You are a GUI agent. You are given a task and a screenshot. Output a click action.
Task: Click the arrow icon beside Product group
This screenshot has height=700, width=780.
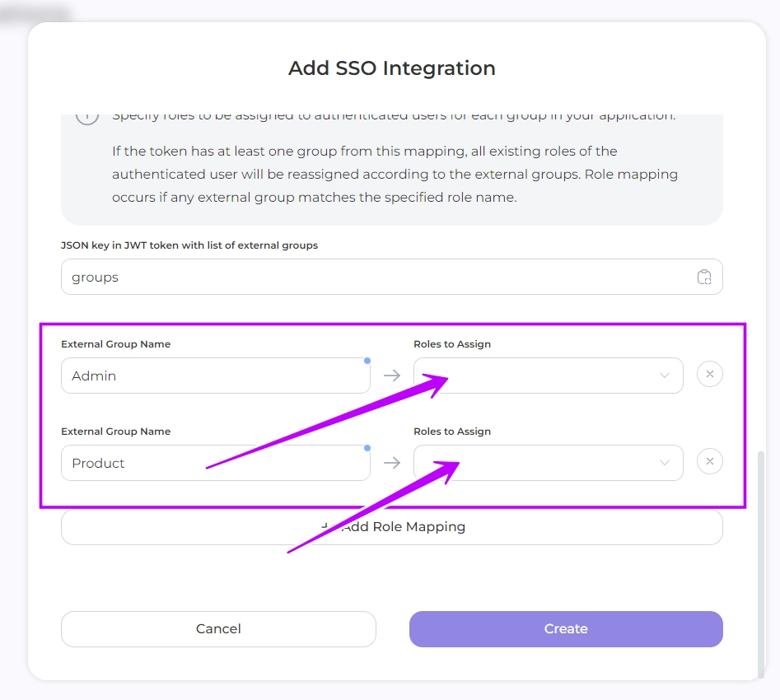pos(392,463)
